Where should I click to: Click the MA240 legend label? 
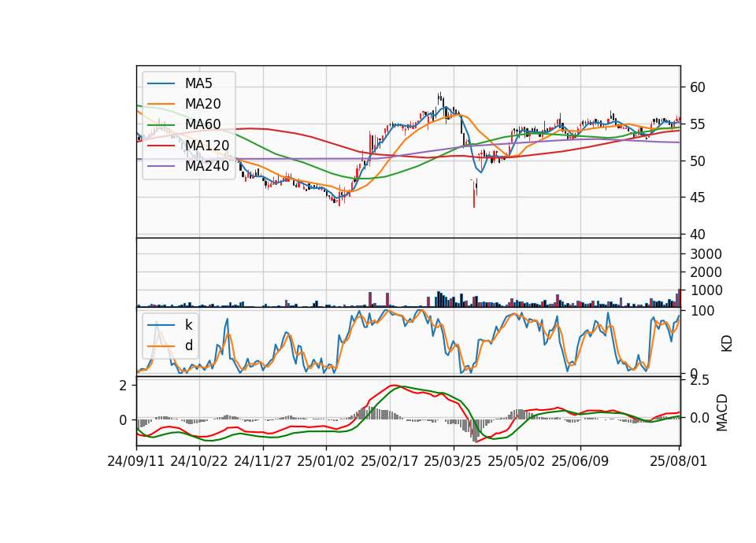[x=207, y=166]
